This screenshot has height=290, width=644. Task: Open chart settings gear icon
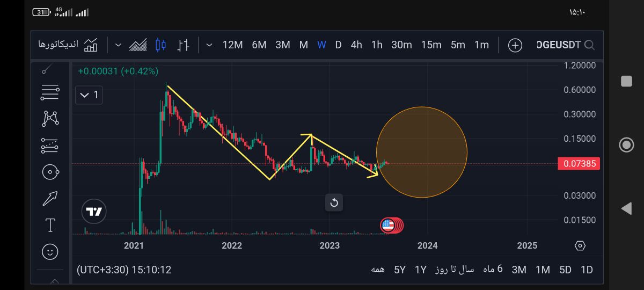tap(580, 245)
